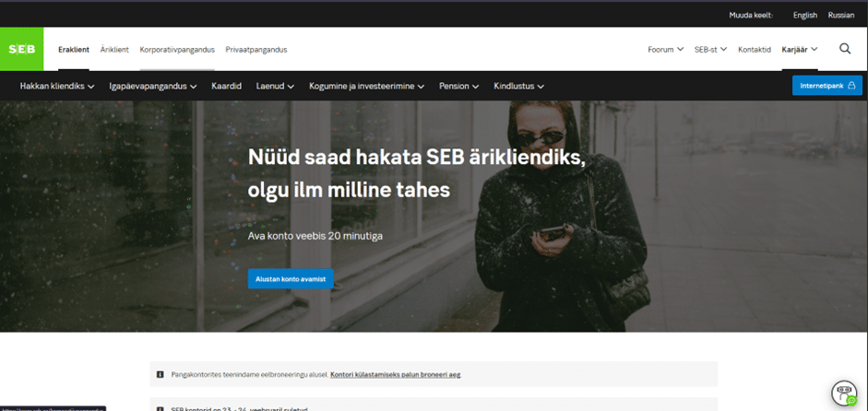Expand the Igapäevapangandus menu

(x=153, y=87)
